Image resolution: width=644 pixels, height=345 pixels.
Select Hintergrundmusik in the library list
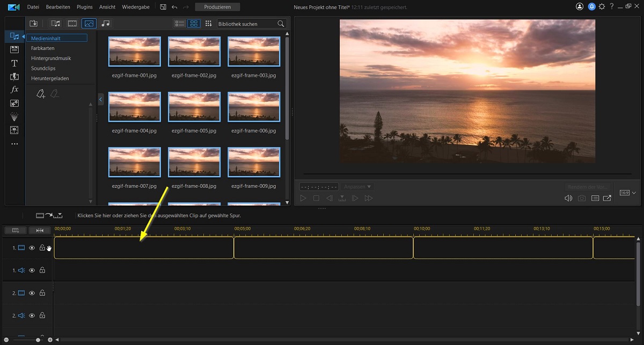(51, 58)
